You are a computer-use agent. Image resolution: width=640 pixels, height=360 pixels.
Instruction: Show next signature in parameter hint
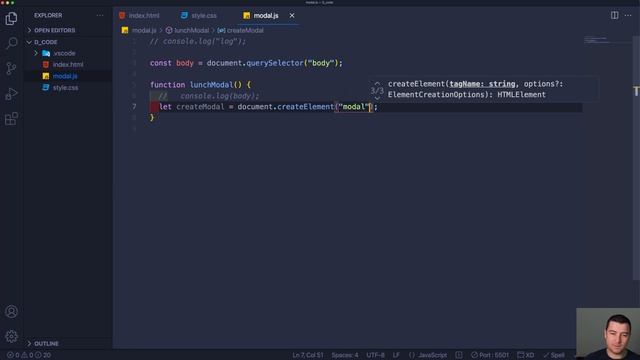pyautogui.click(x=377, y=98)
